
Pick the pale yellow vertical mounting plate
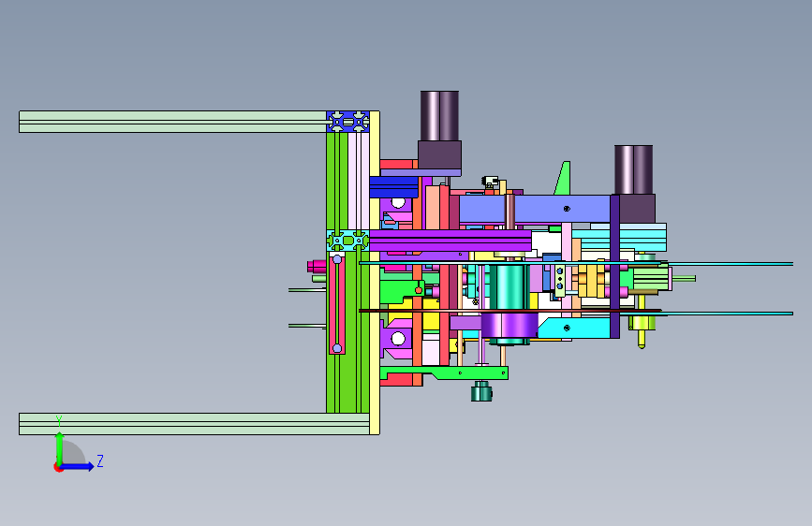tap(375, 273)
